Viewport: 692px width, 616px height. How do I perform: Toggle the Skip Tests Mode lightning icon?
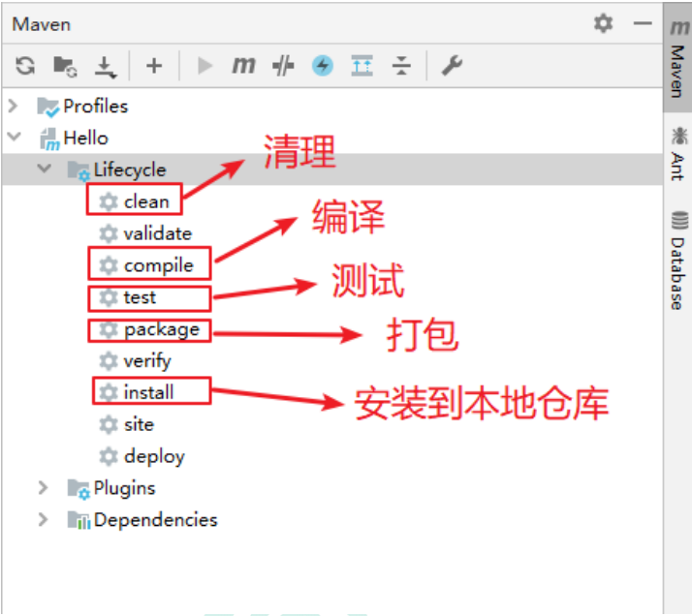[x=323, y=66]
